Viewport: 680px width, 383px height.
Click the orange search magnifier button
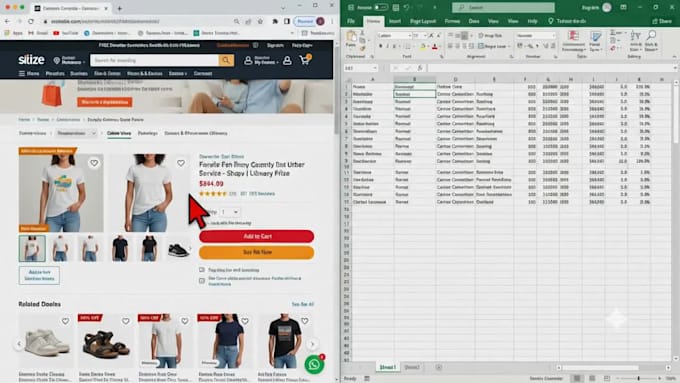[x=226, y=60]
